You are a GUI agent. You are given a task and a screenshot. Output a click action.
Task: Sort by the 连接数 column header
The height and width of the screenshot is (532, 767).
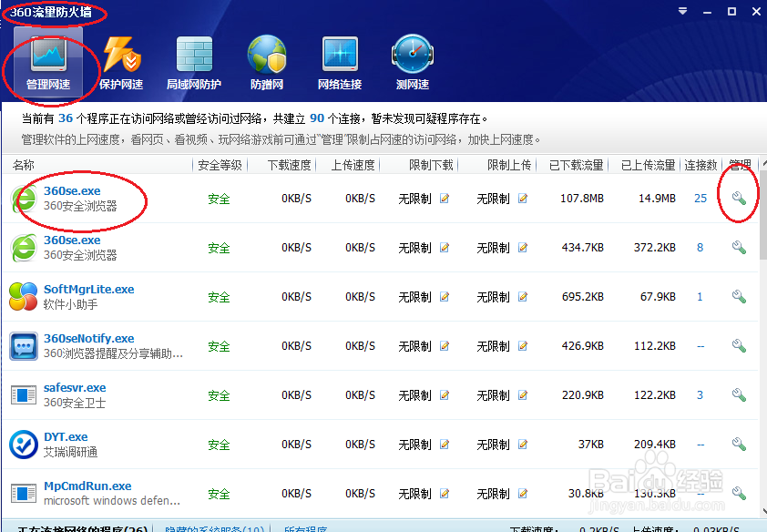pyautogui.click(x=701, y=165)
